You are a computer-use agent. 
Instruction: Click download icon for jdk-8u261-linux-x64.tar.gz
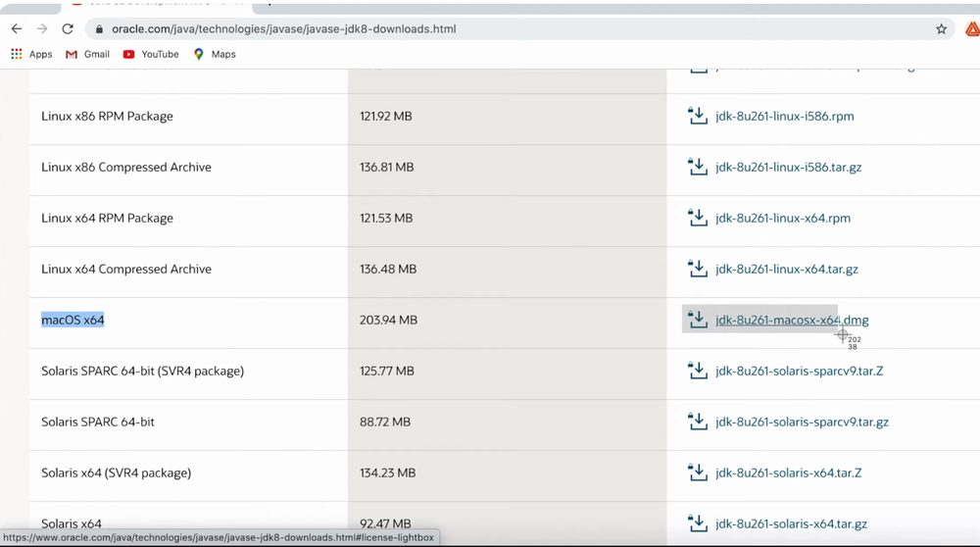698,269
